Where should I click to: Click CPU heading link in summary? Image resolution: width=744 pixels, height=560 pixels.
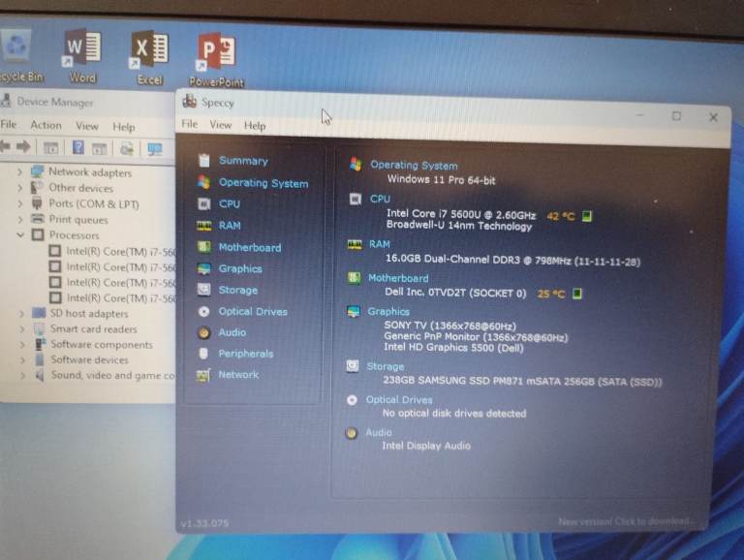click(380, 199)
